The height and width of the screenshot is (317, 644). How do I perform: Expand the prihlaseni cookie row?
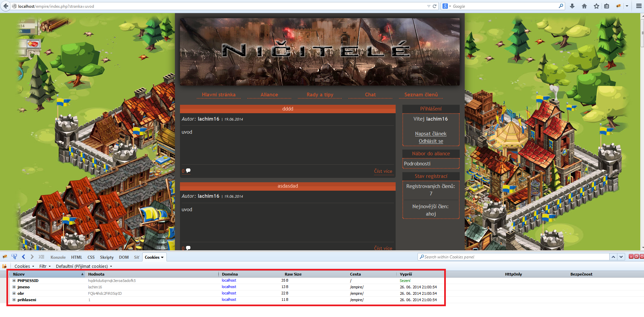click(x=14, y=300)
